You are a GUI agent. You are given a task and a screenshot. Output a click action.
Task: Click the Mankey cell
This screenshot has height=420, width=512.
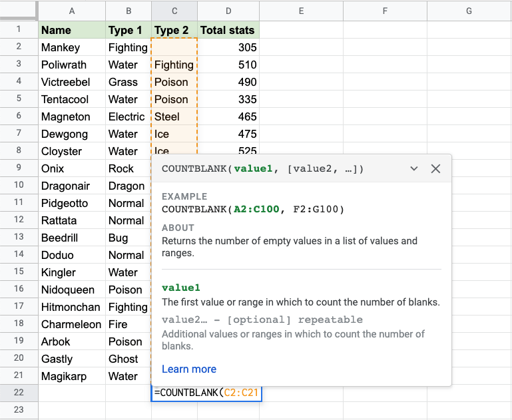[72, 47]
